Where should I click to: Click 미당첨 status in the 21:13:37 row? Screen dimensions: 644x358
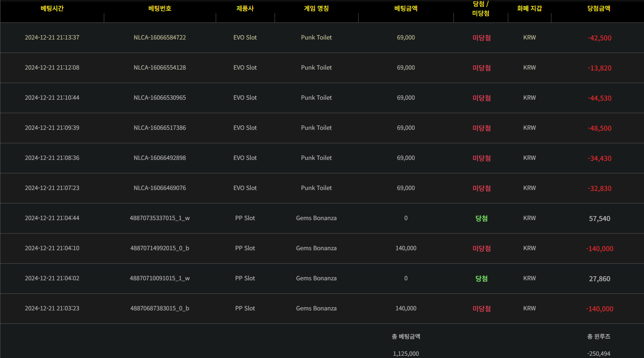481,38
